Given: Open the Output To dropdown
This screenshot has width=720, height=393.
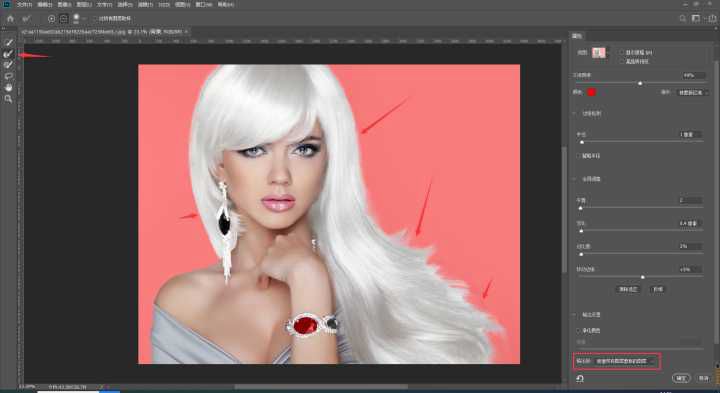Looking at the screenshot, I should 625,361.
